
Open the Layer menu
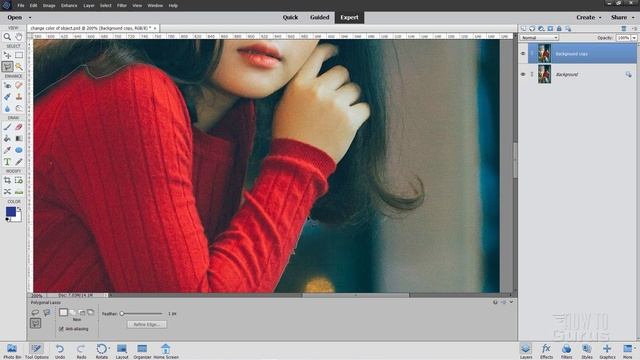(89, 6)
